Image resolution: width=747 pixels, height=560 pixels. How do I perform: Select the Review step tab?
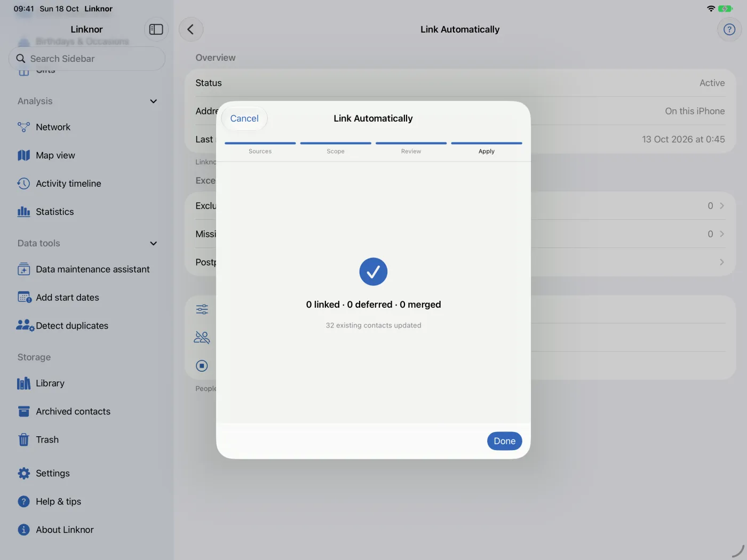pyautogui.click(x=411, y=148)
